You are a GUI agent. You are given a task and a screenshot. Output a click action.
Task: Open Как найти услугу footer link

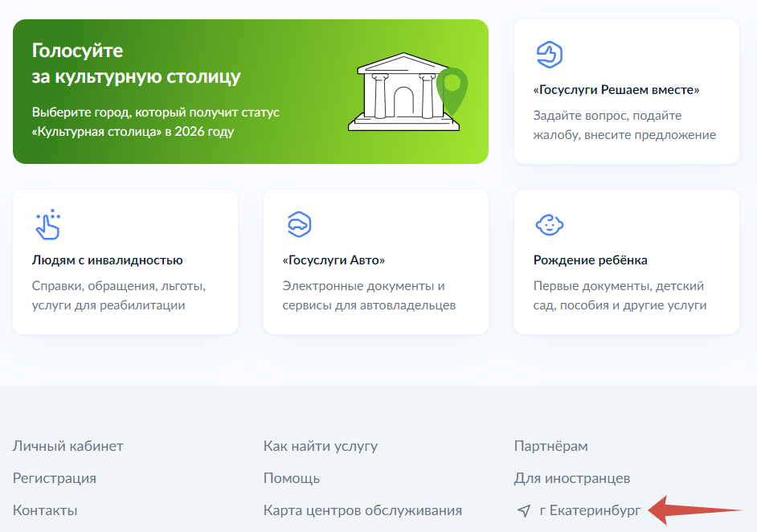pos(320,446)
